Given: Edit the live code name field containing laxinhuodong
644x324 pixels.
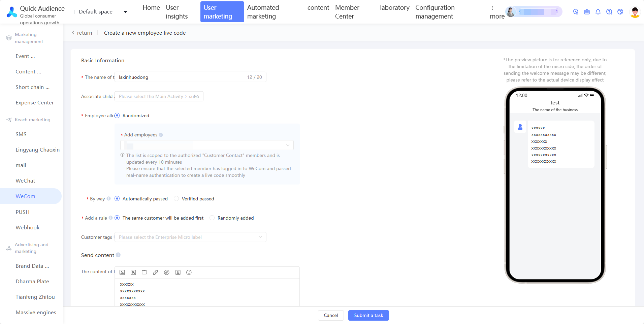Looking at the screenshot, I should (x=190, y=77).
